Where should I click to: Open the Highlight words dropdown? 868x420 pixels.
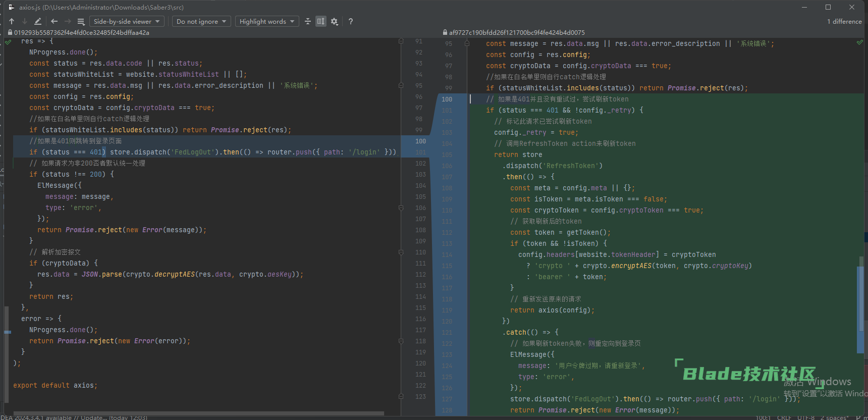coord(267,21)
